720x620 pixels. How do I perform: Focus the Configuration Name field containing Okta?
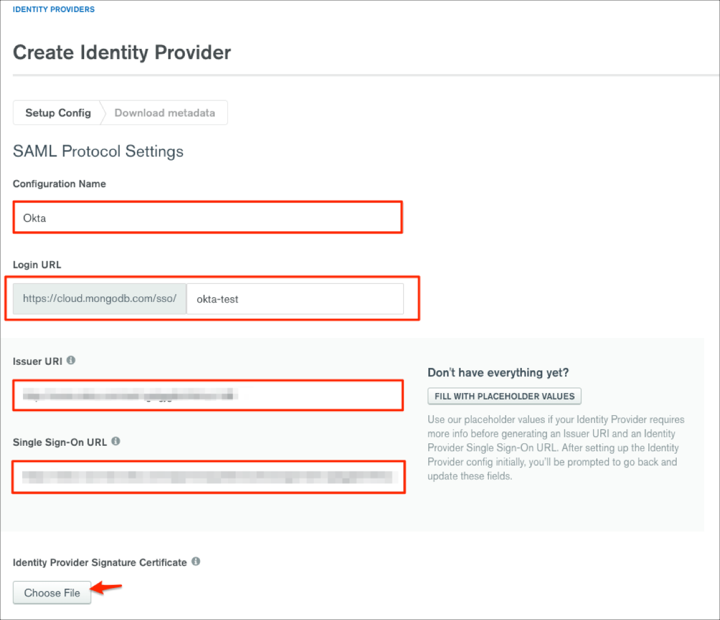click(208, 217)
